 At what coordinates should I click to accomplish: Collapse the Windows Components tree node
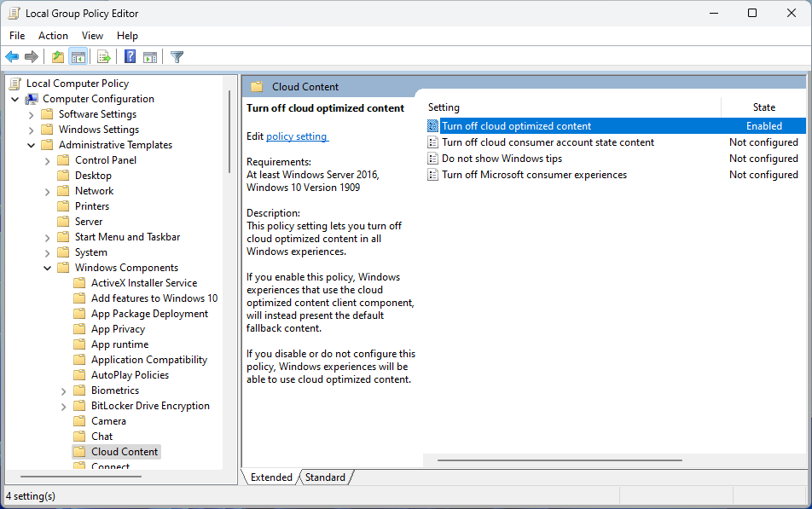point(49,267)
